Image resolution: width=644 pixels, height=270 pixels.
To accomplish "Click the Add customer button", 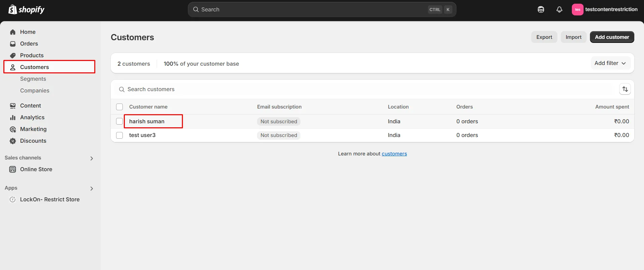I will (612, 37).
